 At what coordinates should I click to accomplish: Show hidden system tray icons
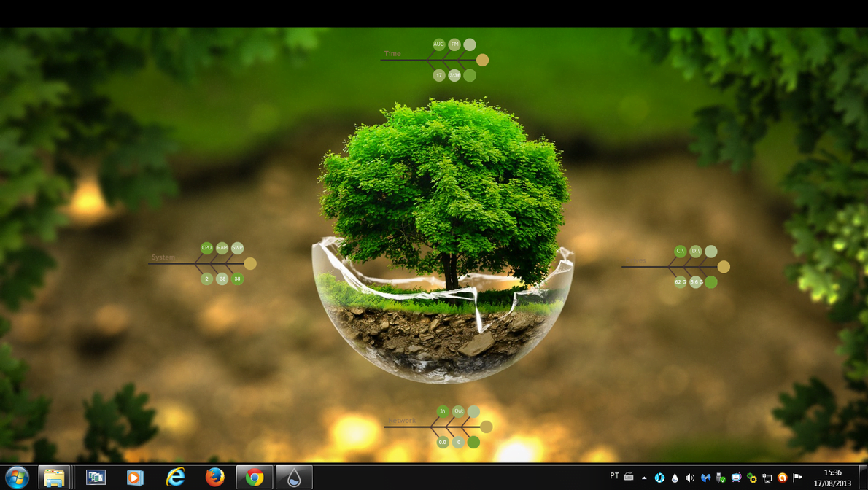point(644,478)
